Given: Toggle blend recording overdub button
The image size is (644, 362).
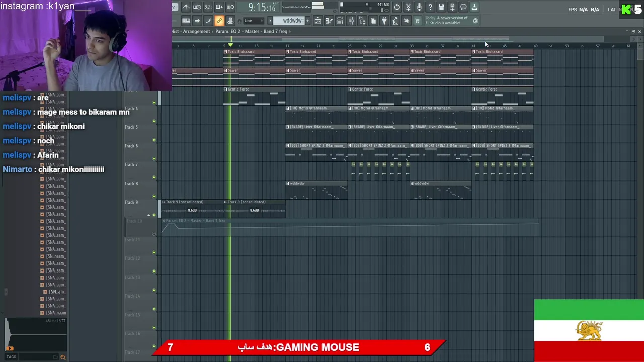Looking at the screenshot, I should coord(219,7).
